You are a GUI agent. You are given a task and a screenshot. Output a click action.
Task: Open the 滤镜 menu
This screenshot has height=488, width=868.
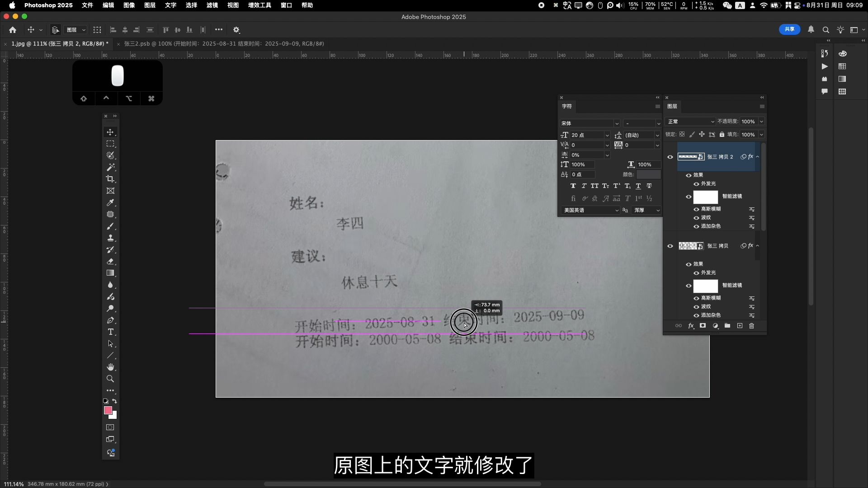pos(212,5)
